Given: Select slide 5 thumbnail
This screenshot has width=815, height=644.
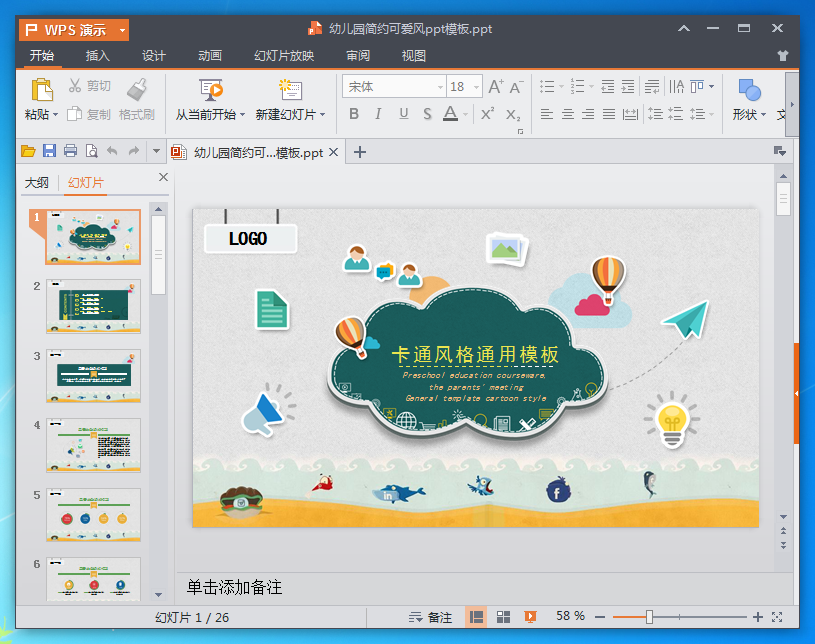Looking at the screenshot, I should (94, 515).
